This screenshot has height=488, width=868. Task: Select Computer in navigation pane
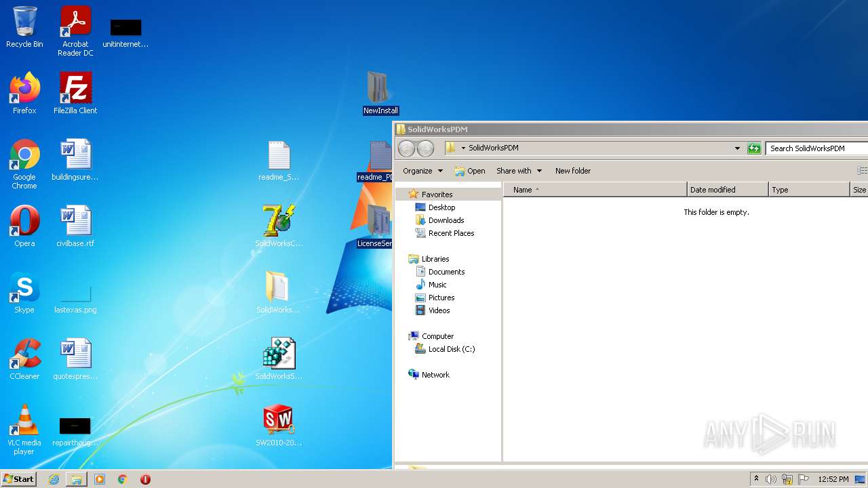(437, 336)
